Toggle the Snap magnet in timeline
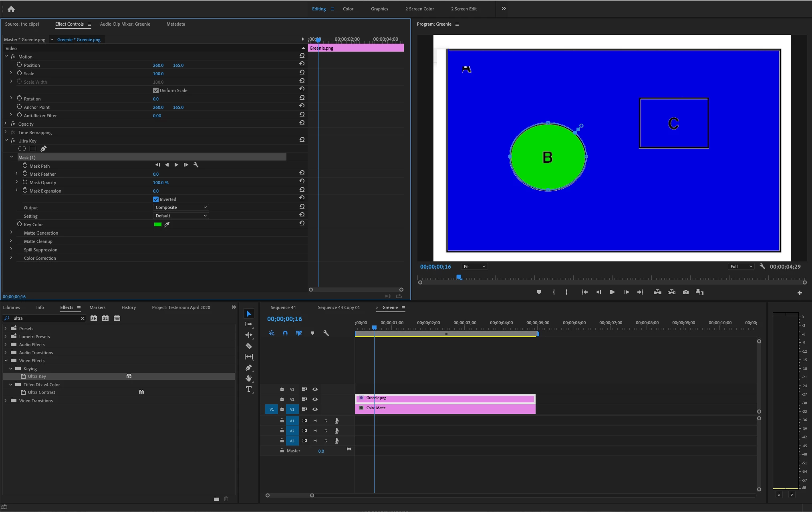 point(285,333)
